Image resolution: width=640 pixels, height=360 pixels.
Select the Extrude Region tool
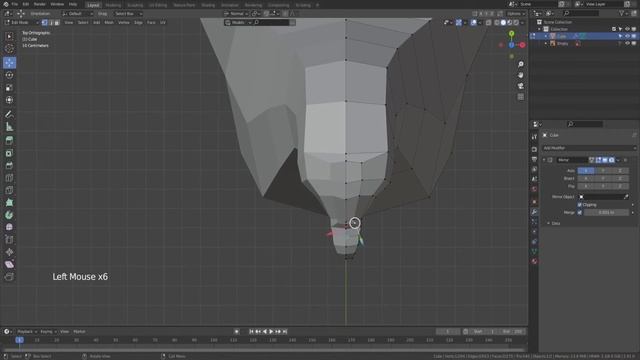(x=9, y=140)
